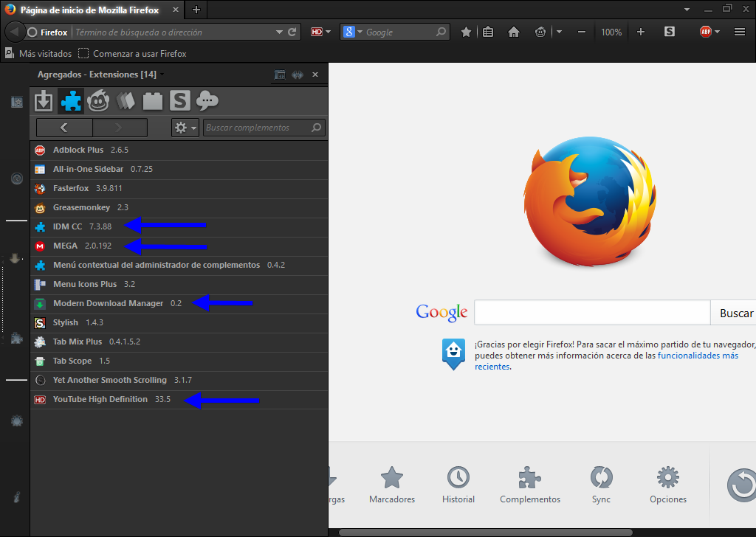This screenshot has height=537, width=756.
Task: Click the browser Back button
Action: pyautogui.click(x=14, y=32)
